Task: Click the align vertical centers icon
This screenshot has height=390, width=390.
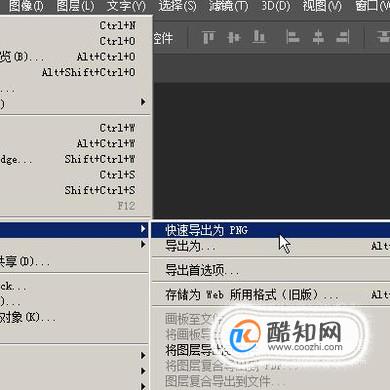Action: click(234, 37)
